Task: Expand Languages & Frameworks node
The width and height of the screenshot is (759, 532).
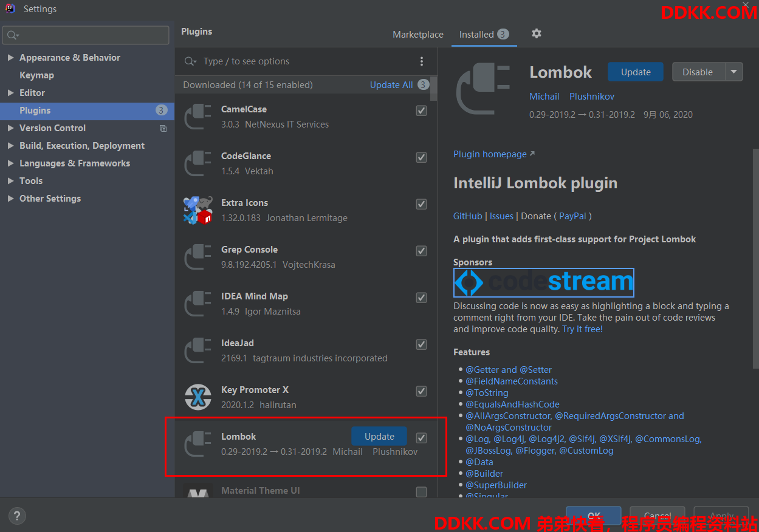Action: pyautogui.click(x=10, y=163)
